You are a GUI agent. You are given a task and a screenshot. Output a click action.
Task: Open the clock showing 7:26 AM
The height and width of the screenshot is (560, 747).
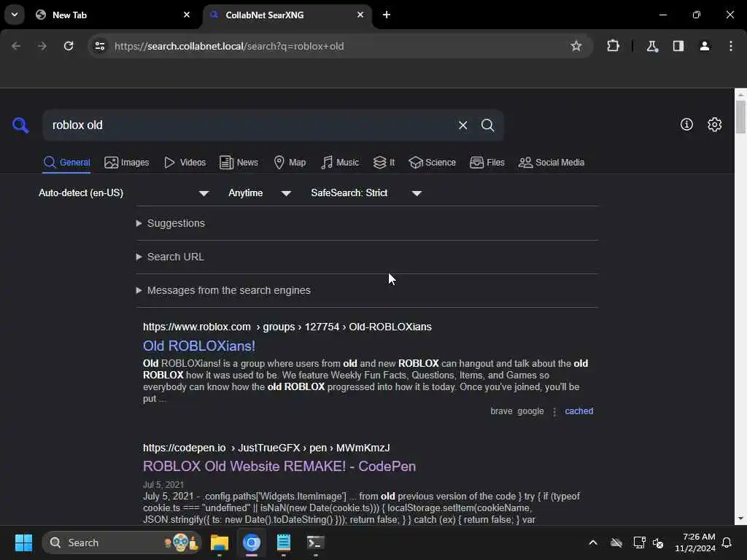click(694, 542)
